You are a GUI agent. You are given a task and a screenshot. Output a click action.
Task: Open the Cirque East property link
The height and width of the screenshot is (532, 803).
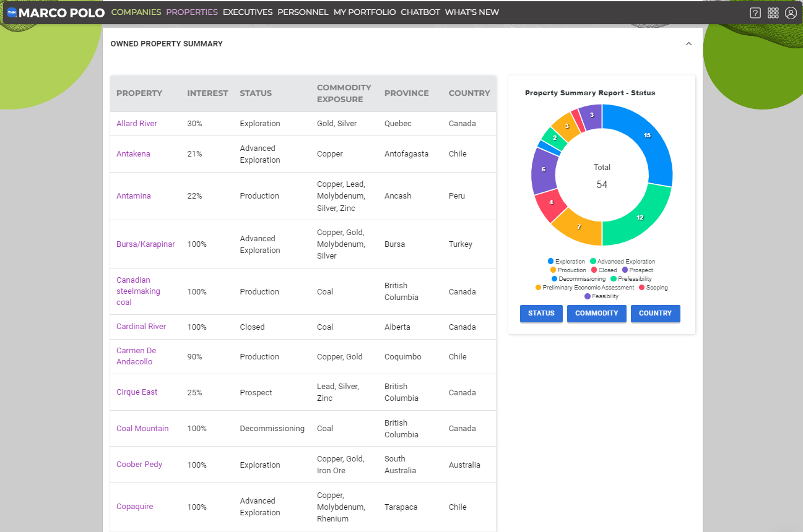(x=137, y=392)
